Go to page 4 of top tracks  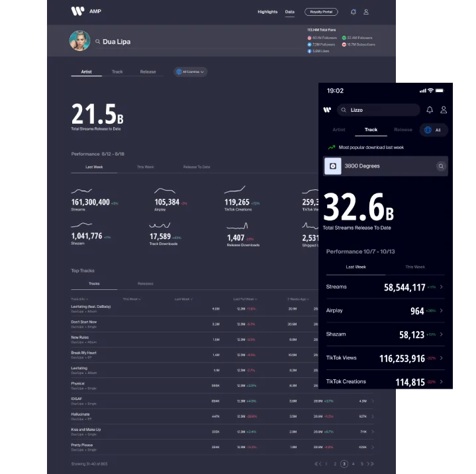(x=354, y=464)
